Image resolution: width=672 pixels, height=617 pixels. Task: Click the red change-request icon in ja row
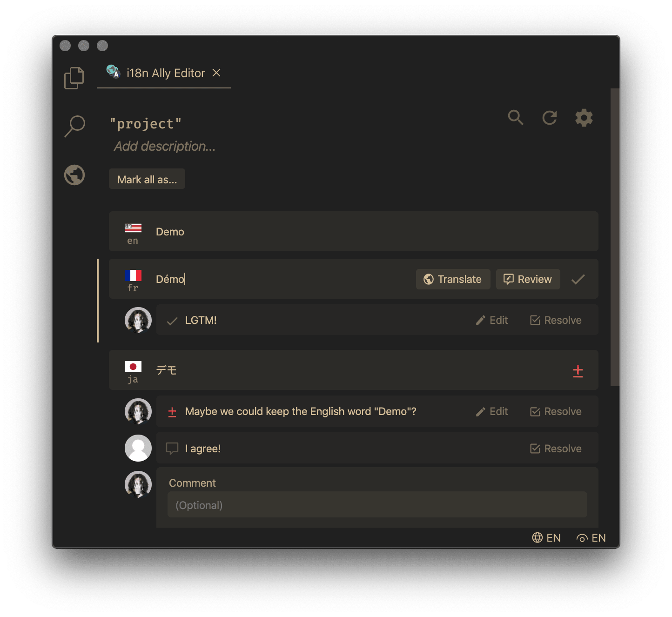(578, 371)
